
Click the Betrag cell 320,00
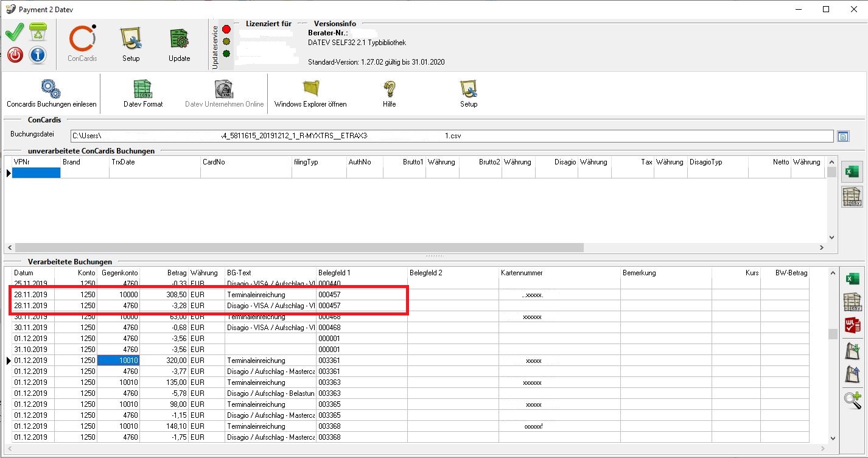click(x=164, y=361)
